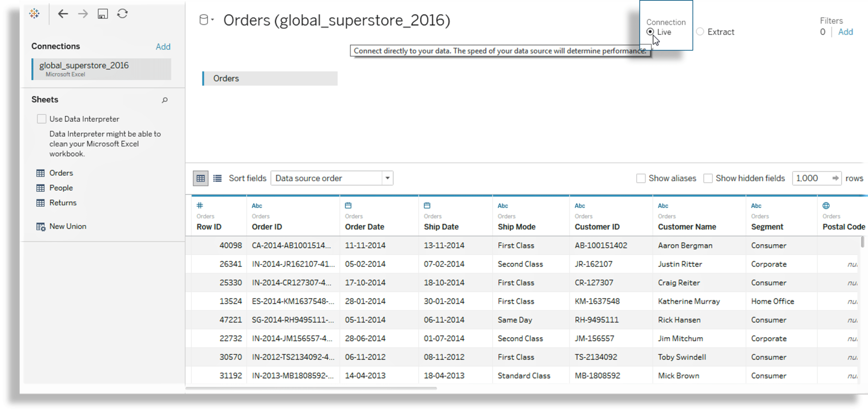Change Customer ID Abc type icon
Image resolution: width=868 pixels, height=412 pixels.
click(580, 206)
